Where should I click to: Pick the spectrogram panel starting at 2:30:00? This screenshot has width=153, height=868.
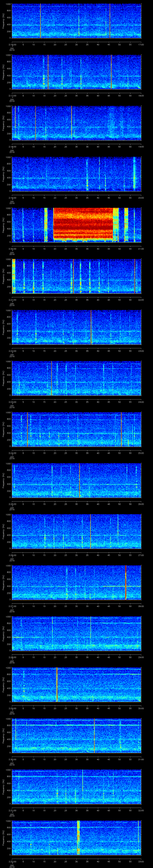pos(76,736)
